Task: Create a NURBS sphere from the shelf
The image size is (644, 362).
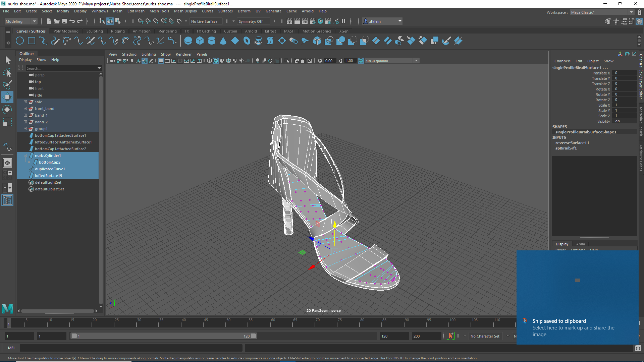Action: [188, 41]
